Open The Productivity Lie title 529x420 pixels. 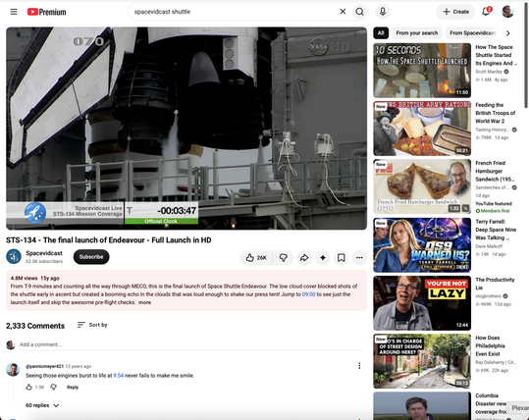[495, 284]
